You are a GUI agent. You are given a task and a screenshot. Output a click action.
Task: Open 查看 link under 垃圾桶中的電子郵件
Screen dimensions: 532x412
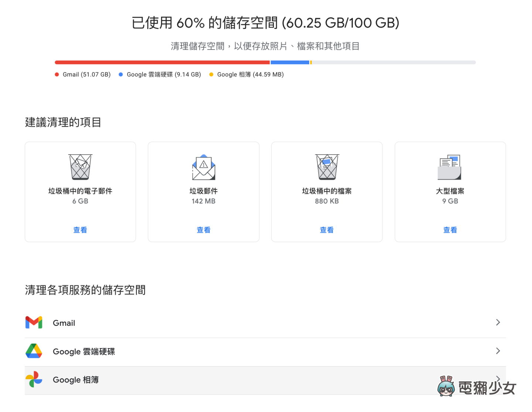click(80, 230)
